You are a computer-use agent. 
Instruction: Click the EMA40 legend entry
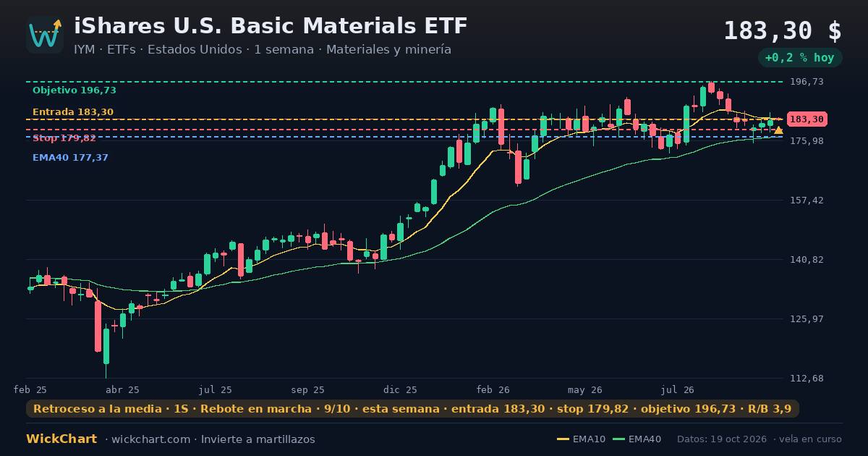637,439
